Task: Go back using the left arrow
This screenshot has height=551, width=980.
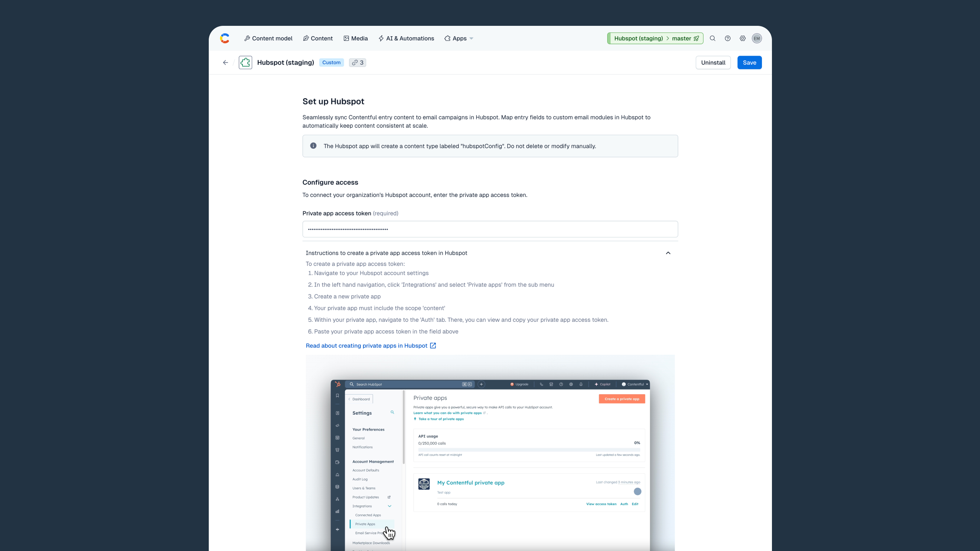Action: [x=226, y=62]
